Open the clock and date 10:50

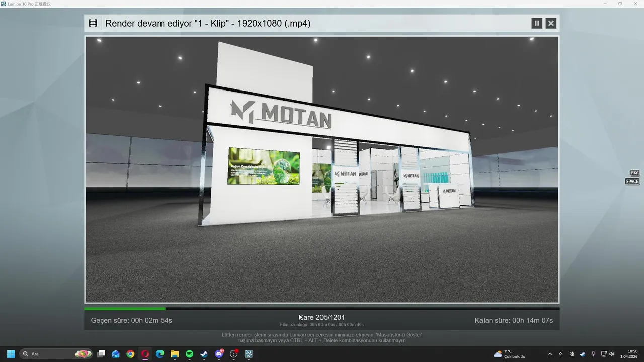[x=629, y=354]
